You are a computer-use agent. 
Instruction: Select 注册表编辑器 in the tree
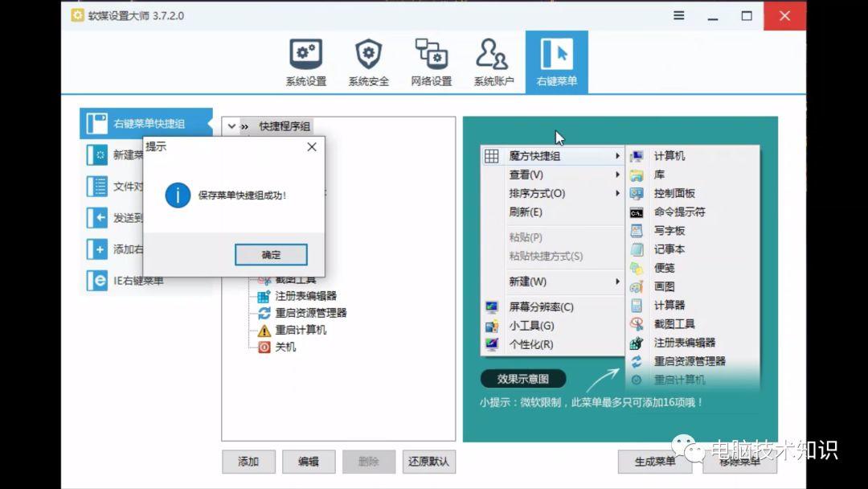point(305,296)
